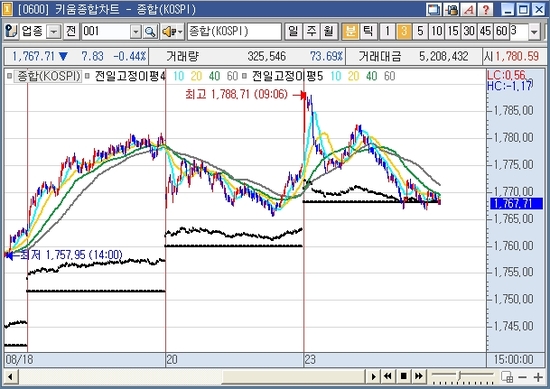This screenshot has height=389, width=550.
Task: Choose the 1 minute interval button
Action: coord(387,32)
